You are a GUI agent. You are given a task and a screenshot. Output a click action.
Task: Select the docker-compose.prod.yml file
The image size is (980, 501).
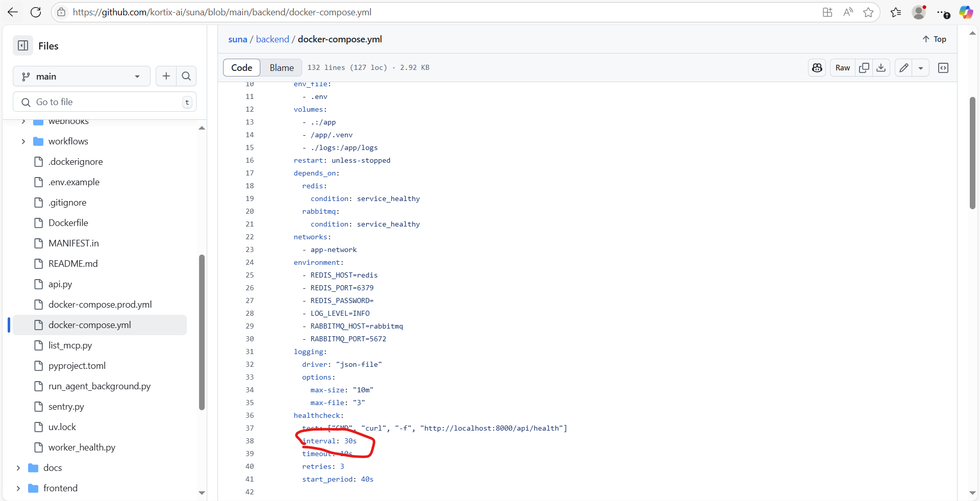tap(100, 304)
